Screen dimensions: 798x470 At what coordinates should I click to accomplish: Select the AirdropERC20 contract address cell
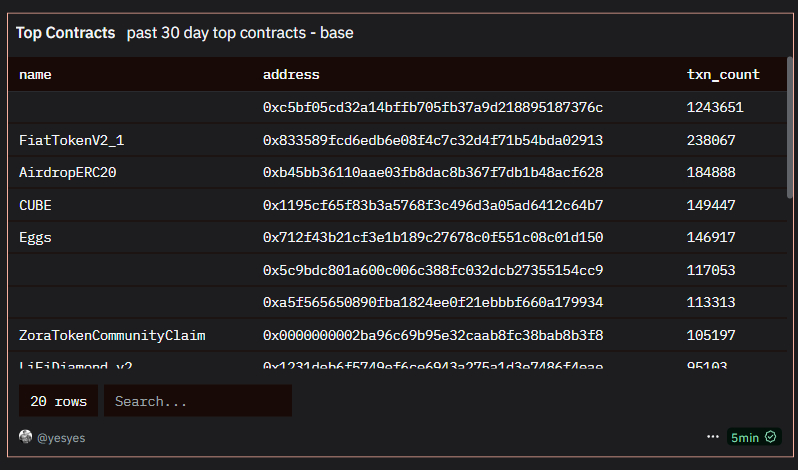pos(433,172)
